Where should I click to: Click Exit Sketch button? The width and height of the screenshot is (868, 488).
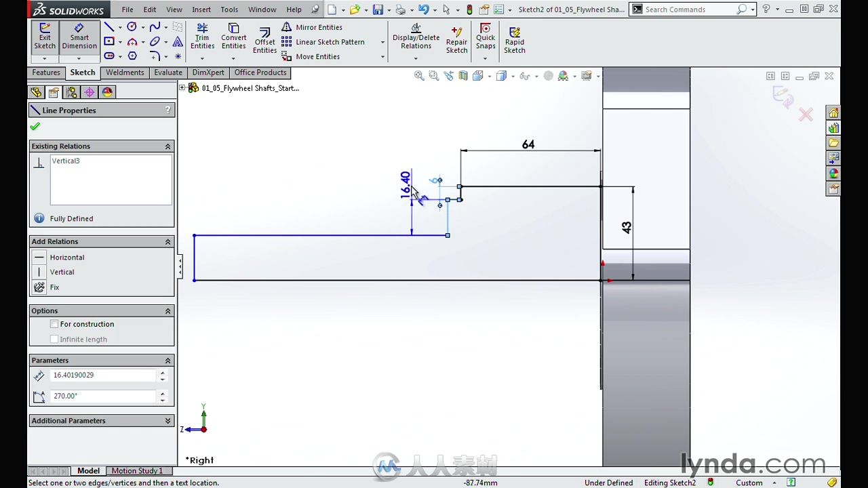45,37
